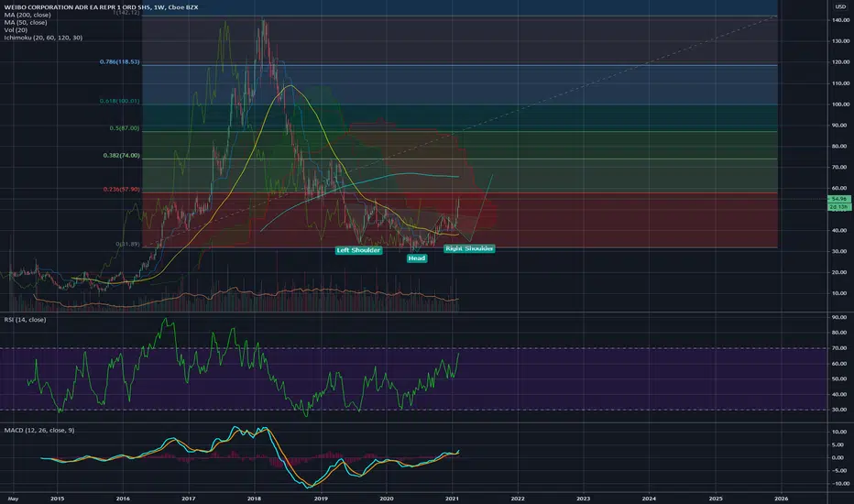The height and width of the screenshot is (504, 854).
Task: Click 2021 on the time axis
Action: [452, 498]
